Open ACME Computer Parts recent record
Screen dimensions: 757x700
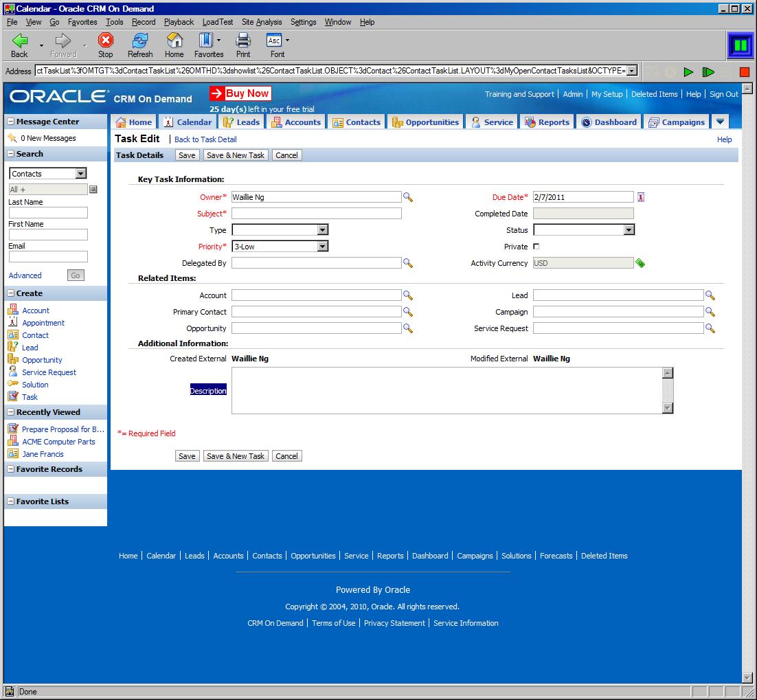click(x=58, y=442)
